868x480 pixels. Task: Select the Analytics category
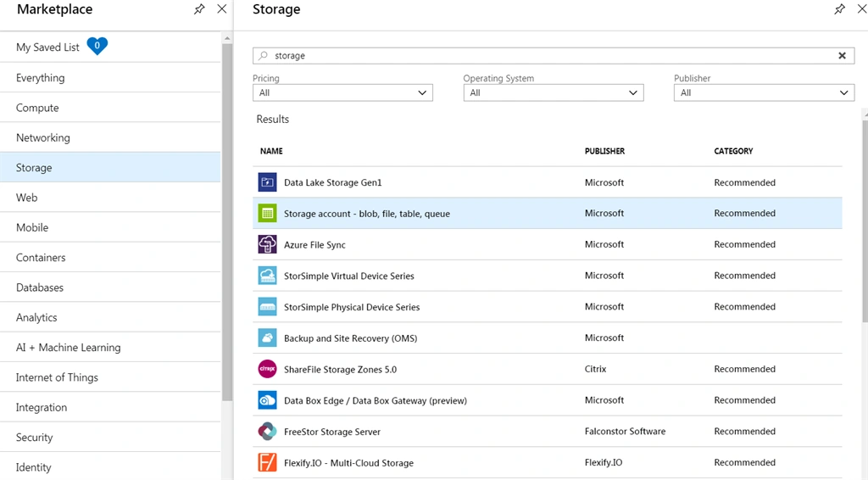click(x=110, y=316)
